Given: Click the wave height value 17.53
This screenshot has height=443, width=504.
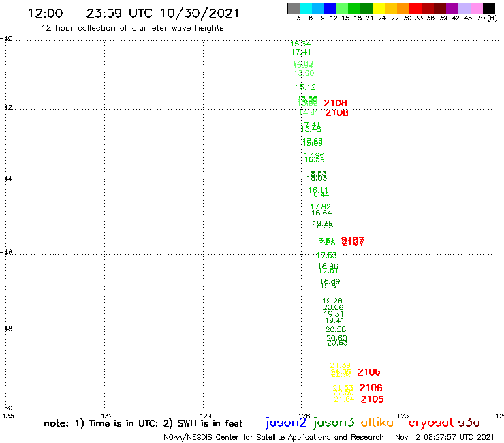Looking at the screenshot, I should (x=326, y=256).
